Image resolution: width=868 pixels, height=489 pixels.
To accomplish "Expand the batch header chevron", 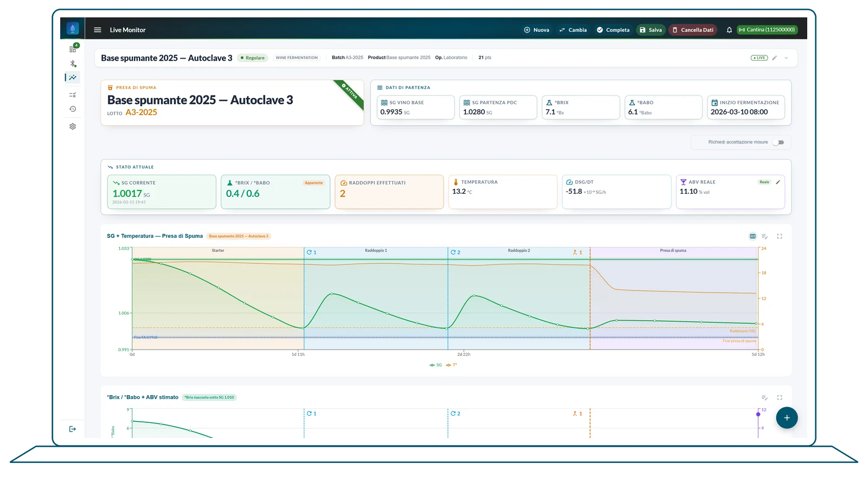I will (786, 58).
